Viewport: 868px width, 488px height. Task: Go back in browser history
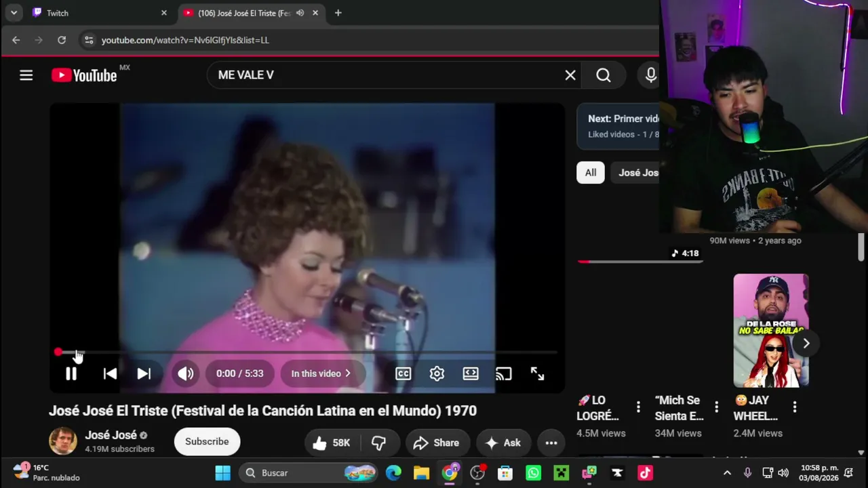point(16,40)
